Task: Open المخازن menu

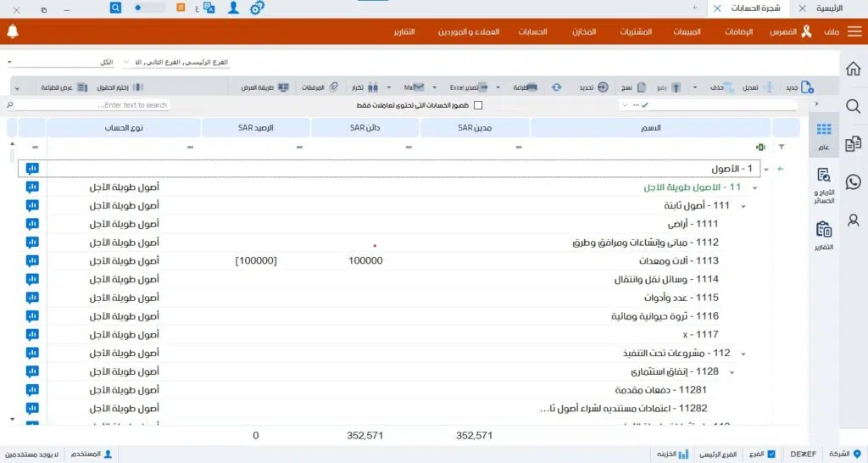Action: tap(584, 31)
